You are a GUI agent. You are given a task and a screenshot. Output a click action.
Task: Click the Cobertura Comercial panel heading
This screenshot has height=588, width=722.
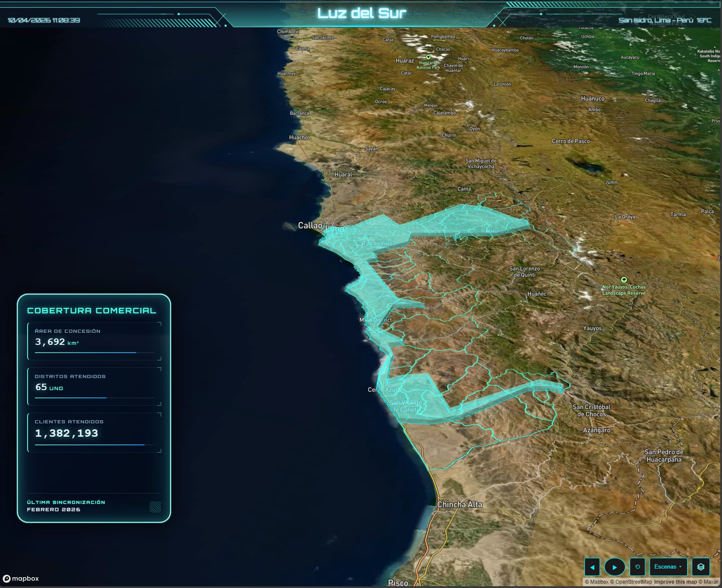pyautogui.click(x=91, y=310)
